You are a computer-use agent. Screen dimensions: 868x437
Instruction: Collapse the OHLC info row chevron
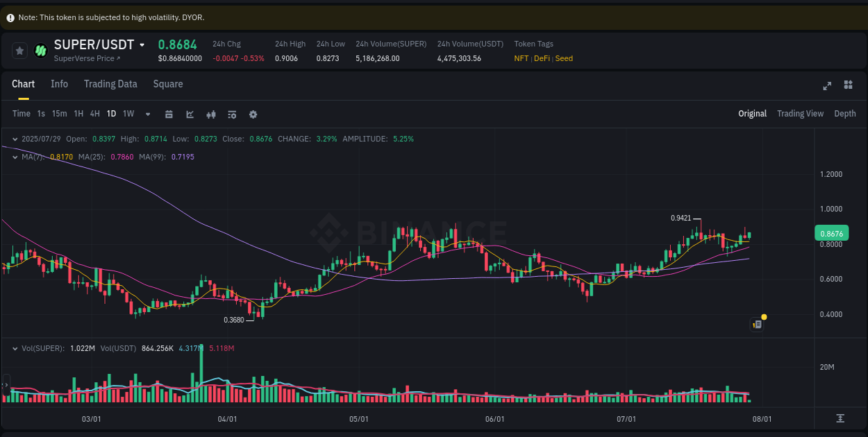tap(14, 139)
